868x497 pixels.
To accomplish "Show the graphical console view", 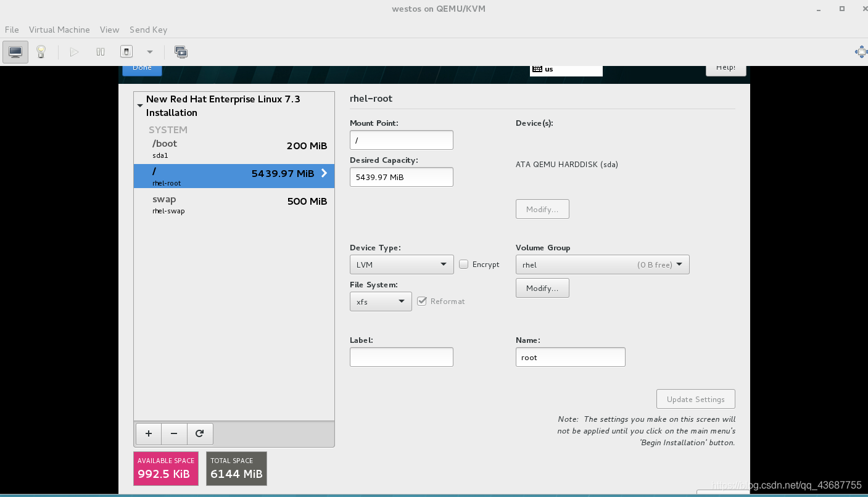I will (x=15, y=52).
